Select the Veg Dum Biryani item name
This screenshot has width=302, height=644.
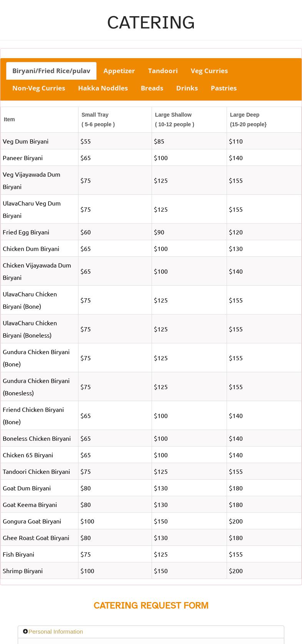[x=25, y=141]
